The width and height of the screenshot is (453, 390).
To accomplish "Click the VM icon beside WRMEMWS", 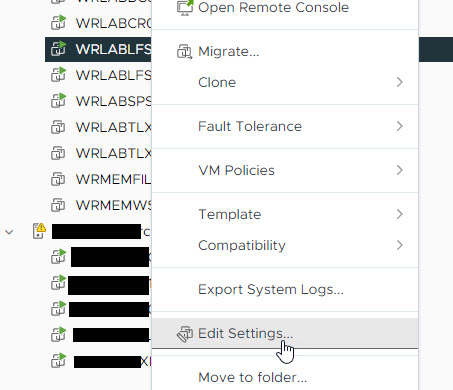I will point(58,205).
